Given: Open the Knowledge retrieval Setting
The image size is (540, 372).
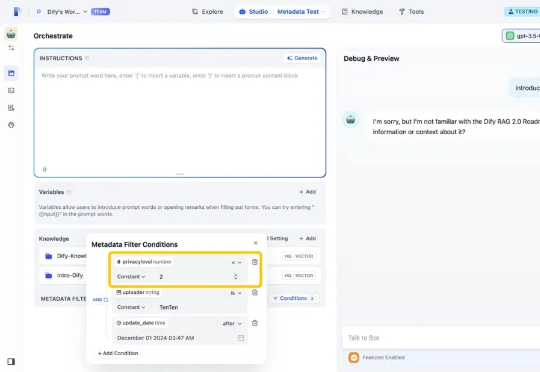Looking at the screenshot, I should [x=279, y=238].
